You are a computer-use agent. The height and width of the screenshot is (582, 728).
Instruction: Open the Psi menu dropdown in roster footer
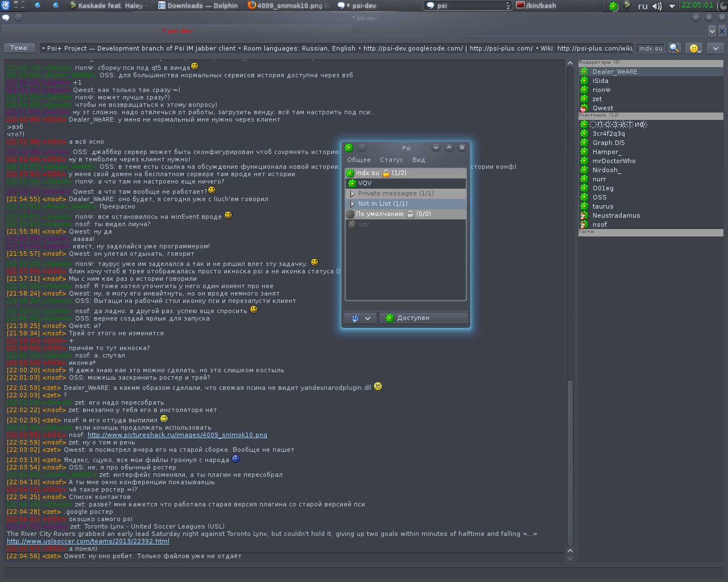(x=360, y=318)
